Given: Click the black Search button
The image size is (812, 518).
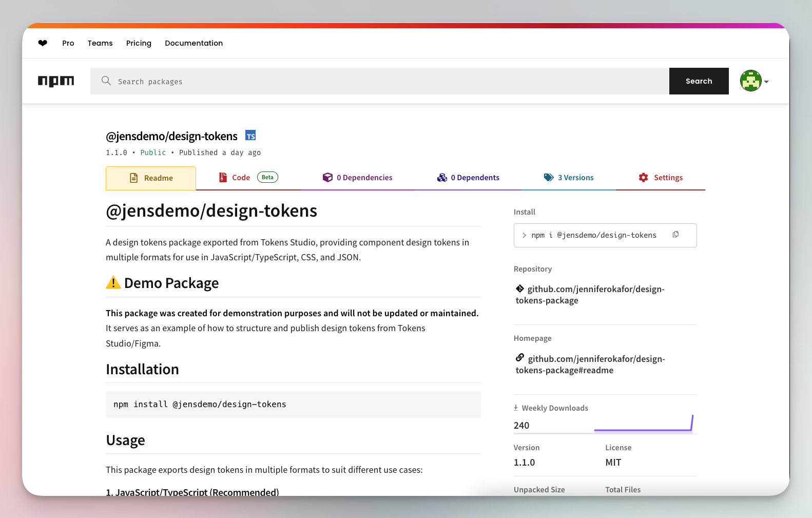Looking at the screenshot, I should click(699, 81).
